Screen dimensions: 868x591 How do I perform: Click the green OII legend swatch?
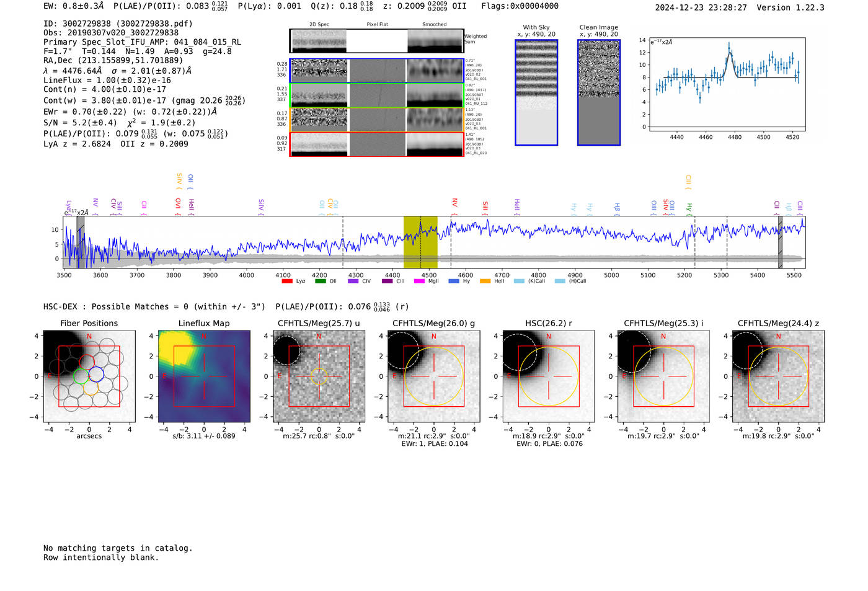pos(320,282)
